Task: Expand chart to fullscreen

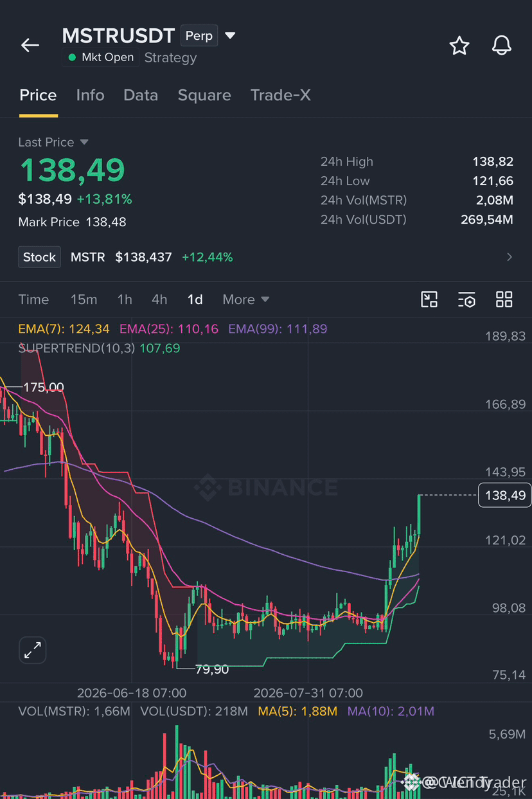Action: (32, 650)
